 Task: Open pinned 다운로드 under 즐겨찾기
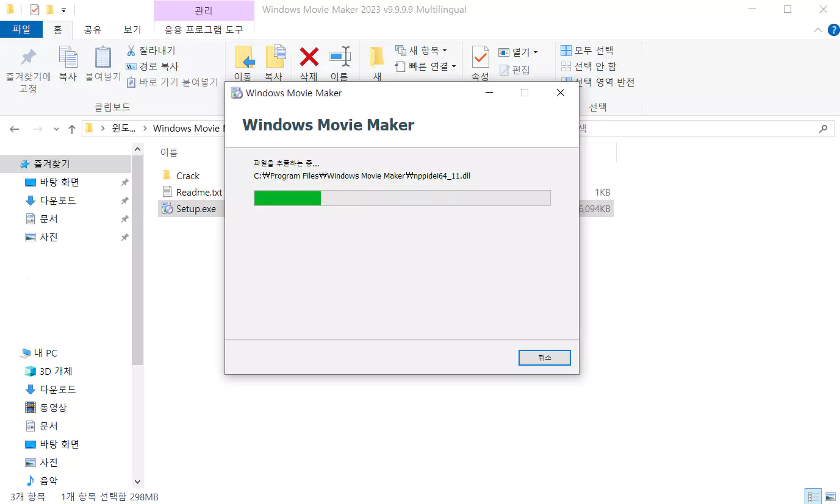[x=50, y=201]
